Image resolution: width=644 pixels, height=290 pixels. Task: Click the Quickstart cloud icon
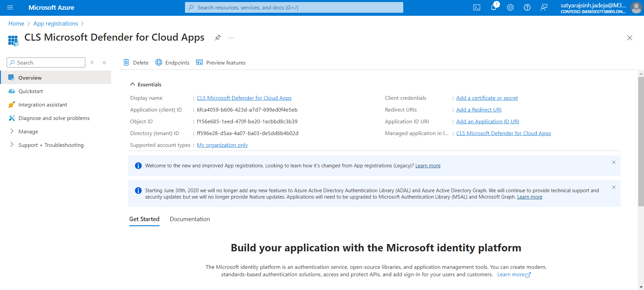[x=11, y=91]
